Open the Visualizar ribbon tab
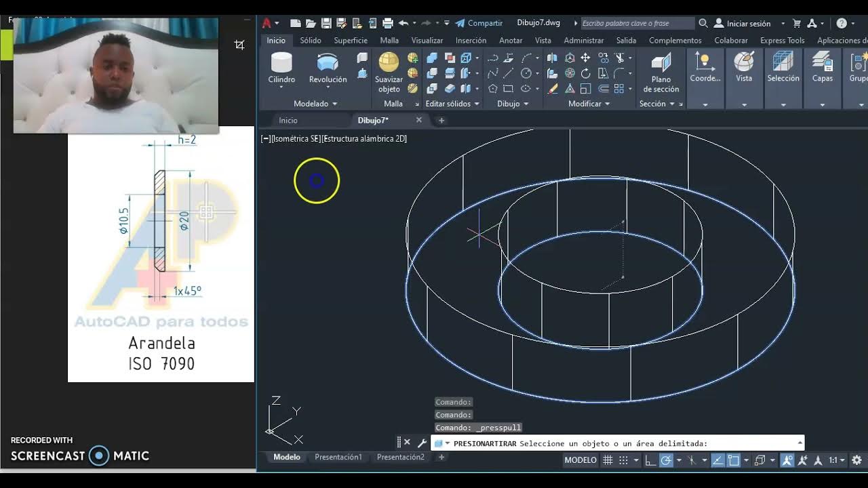The width and height of the screenshot is (868, 488). click(x=427, y=41)
